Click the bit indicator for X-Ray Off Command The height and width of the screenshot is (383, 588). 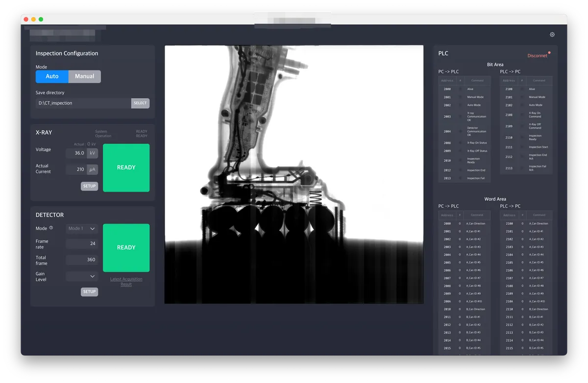click(x=522, y=126)
